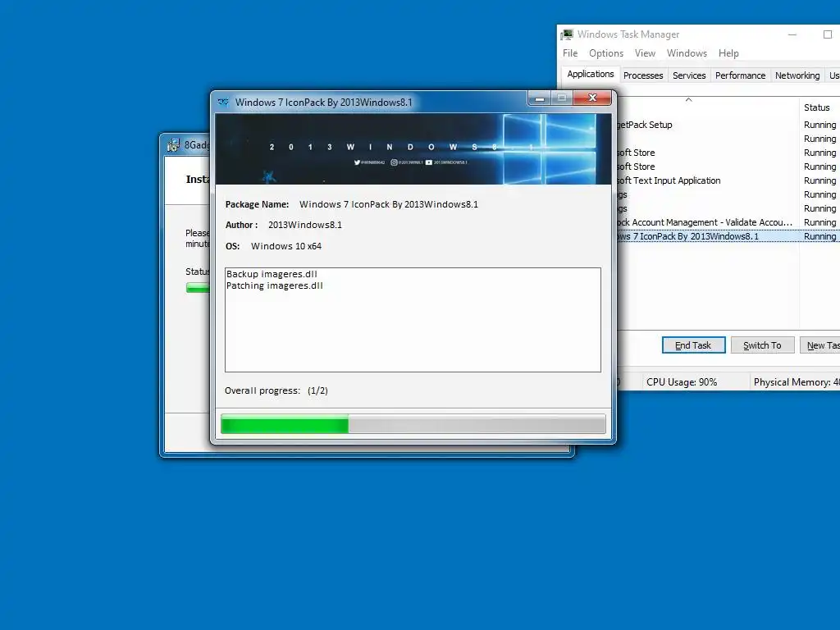840x630 pixels.
Task: Click the 8GadgetPack installer green progress bar
Action: [198, 288]
